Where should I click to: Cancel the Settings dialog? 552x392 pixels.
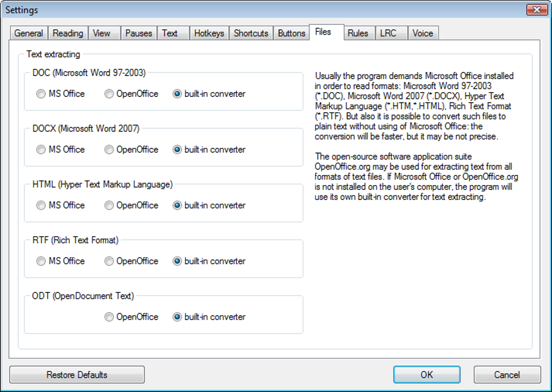click(507, 375)
